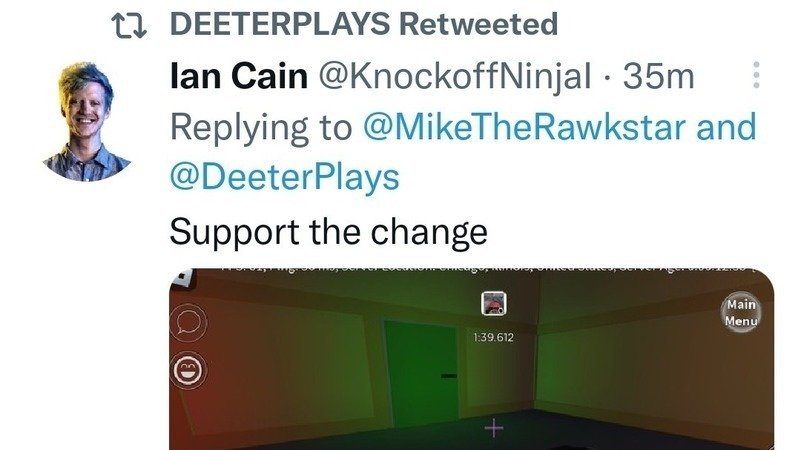Open Ian Cain's profile picture
The width and height of the screenshot is (800, 450).
pos(87,121)
